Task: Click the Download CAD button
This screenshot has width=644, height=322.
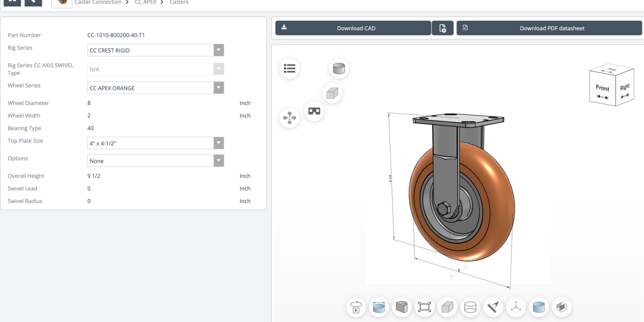Action: click(x=353, y=28)
